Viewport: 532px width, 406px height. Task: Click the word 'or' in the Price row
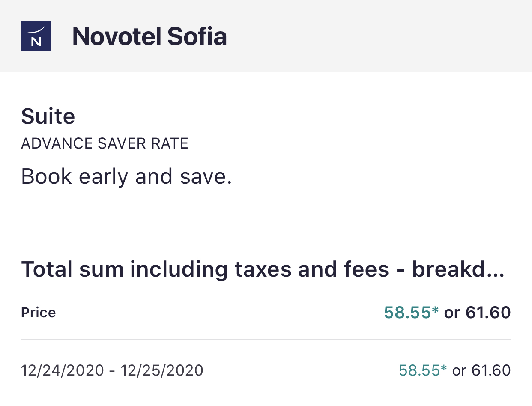[x=452, y=313]
